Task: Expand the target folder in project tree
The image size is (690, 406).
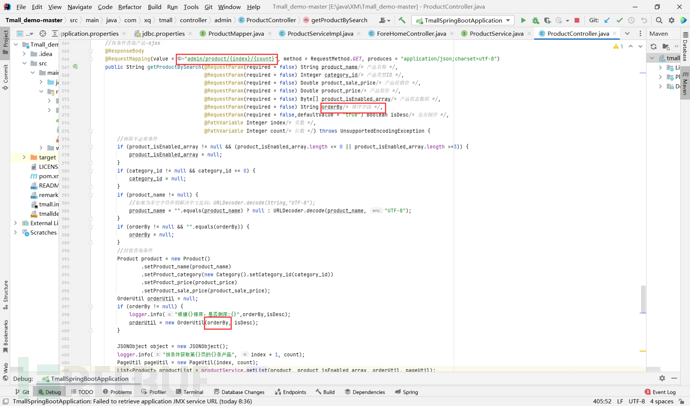Action: coord(25,157)
